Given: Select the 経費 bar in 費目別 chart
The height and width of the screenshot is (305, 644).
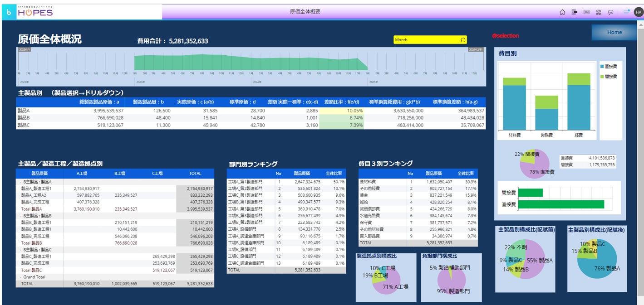Looking at the screenshot, I should coord(578,102).
